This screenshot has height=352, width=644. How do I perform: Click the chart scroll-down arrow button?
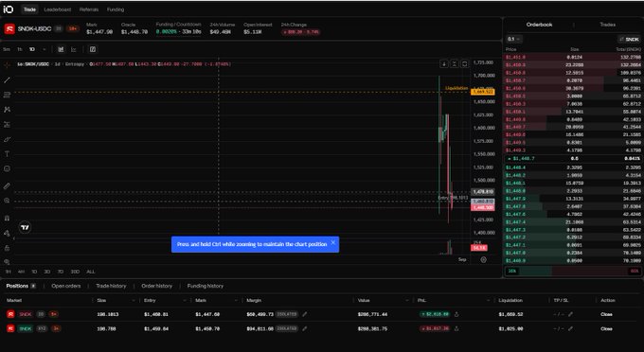444,64
